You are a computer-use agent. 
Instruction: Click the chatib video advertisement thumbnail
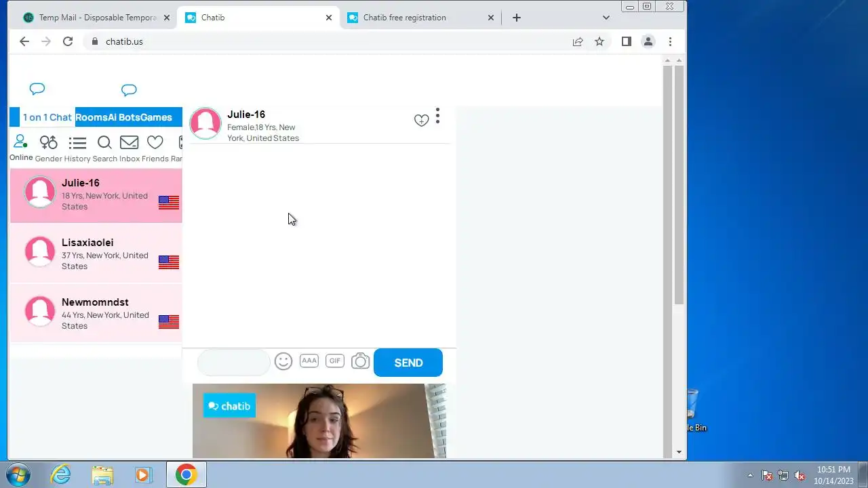[319, 421]
